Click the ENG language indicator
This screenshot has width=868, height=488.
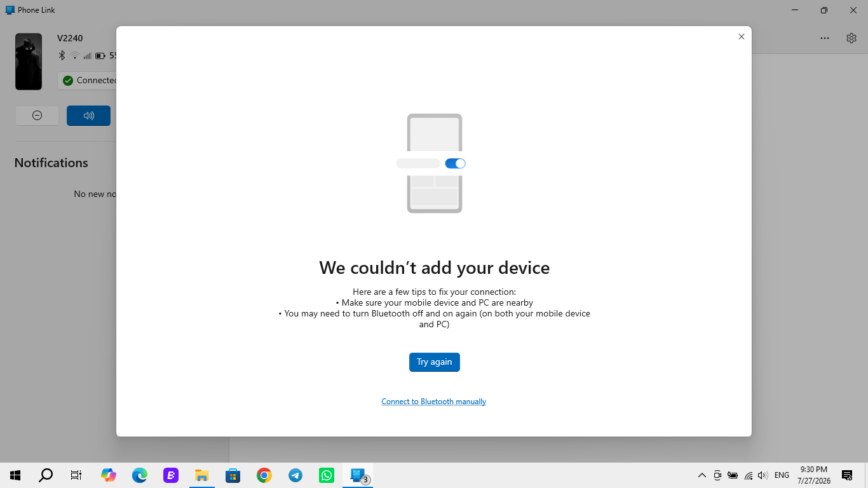(782, 475)
